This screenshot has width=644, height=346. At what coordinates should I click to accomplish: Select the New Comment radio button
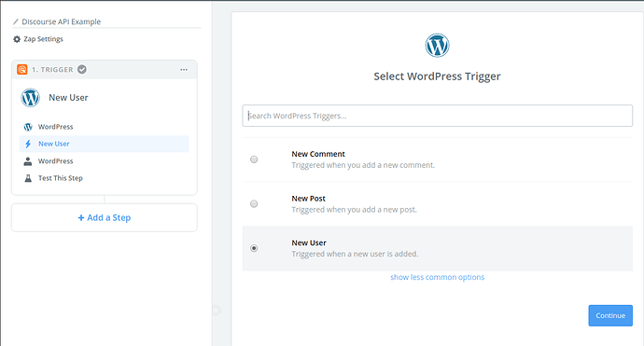254,159
